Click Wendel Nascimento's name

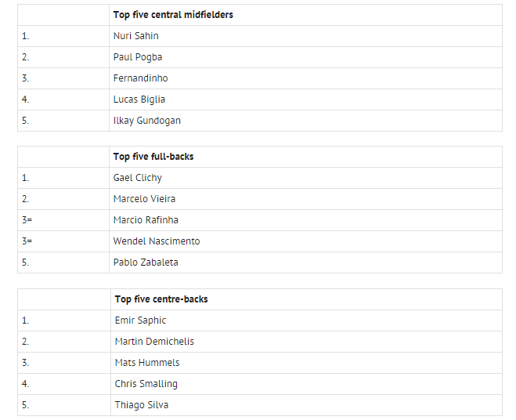(x=157, y=241)
